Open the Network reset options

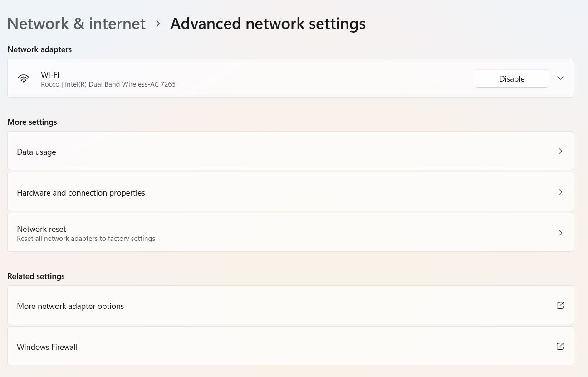(290, 233)
